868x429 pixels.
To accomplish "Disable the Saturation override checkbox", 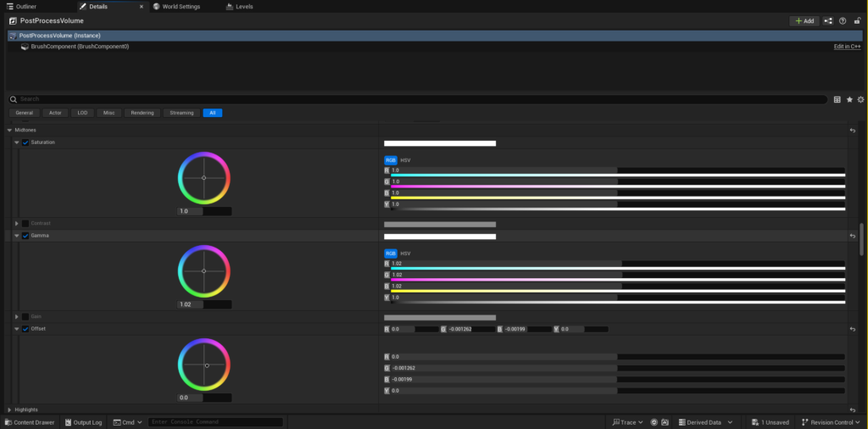I will click(25, 142).
